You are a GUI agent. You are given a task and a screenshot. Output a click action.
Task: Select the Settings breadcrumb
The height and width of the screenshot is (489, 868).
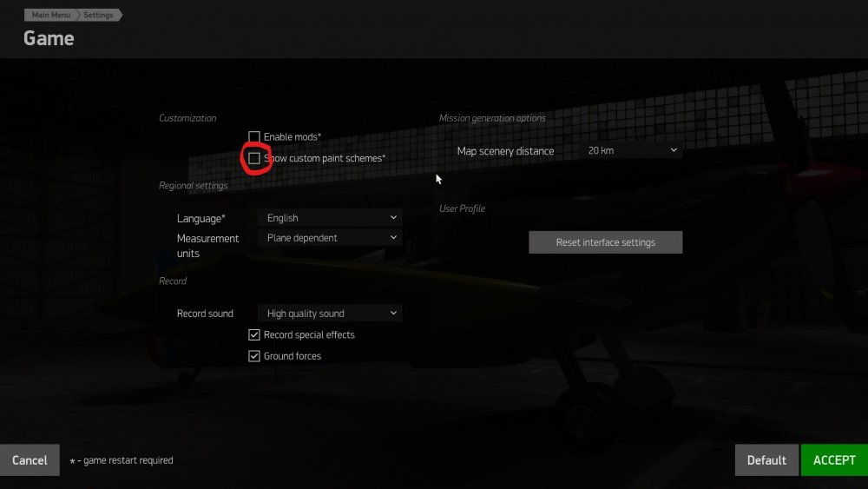pyautogui.click(x=99, y=15)
